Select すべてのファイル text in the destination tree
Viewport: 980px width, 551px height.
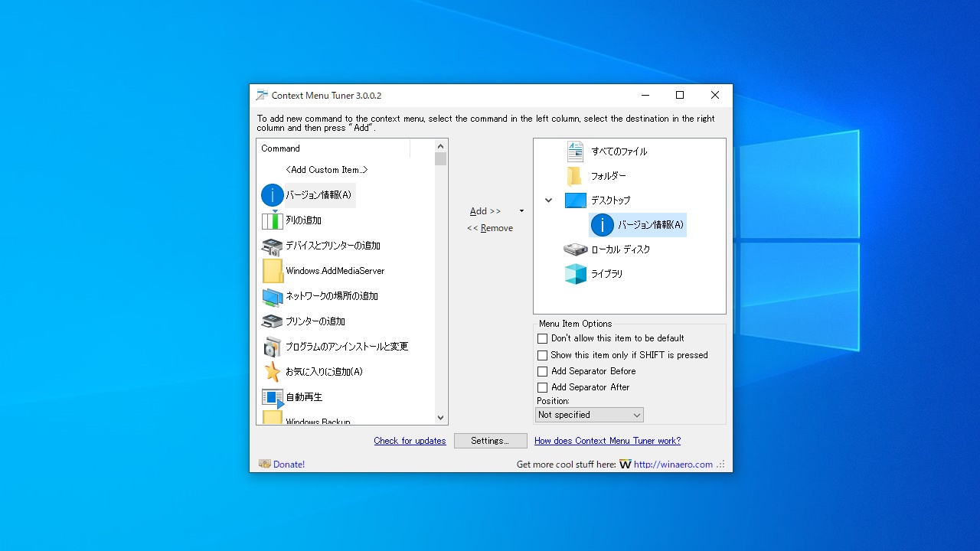pos(619,152)
